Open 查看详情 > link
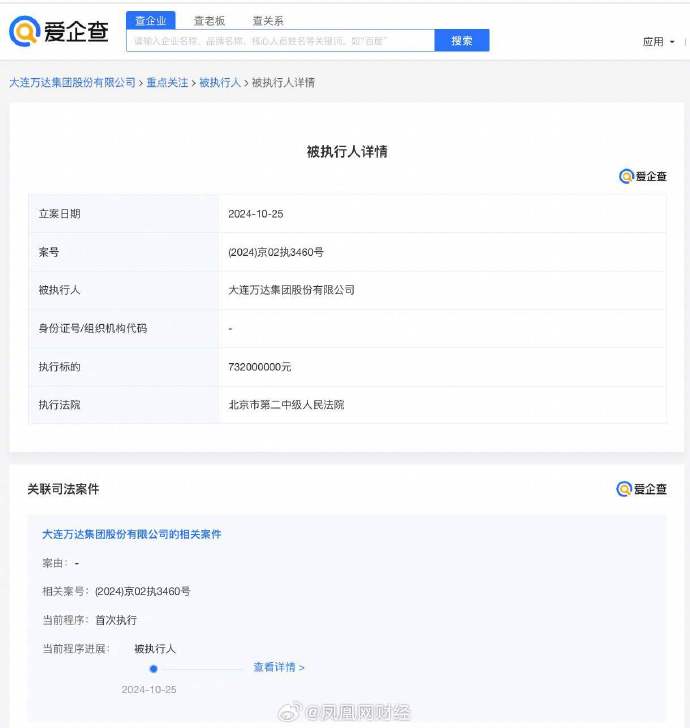The image size is (690, 728). [x=279, y=667]
